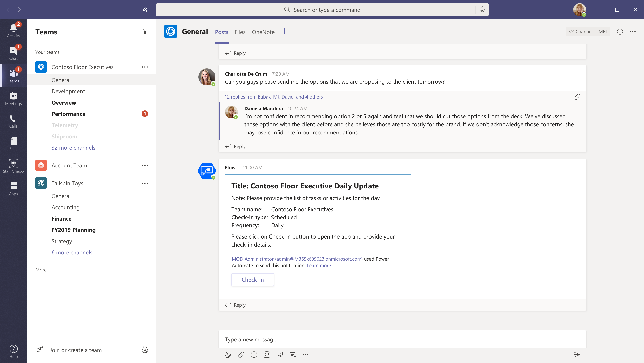
Task: Open the Chat icon in sidebar
Action: tap(13, 51)
